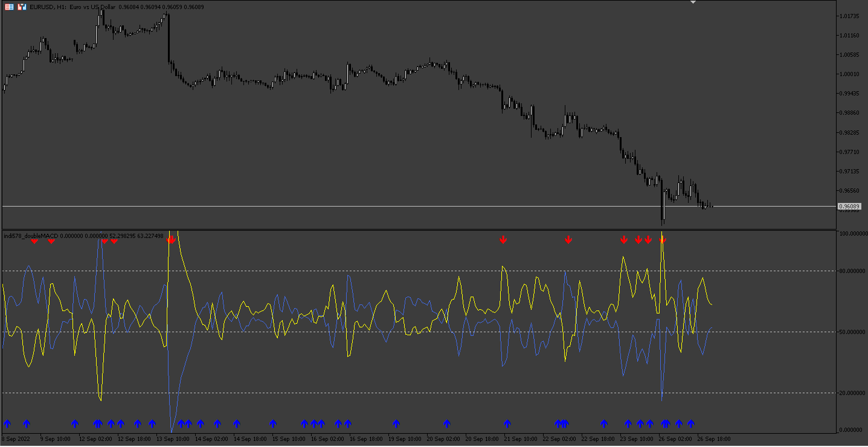The width and height of the screenshot is (868, 447).
Task: Click the EURUSD, H1 Euro vs US Dollar title
Action: [72, 7]
